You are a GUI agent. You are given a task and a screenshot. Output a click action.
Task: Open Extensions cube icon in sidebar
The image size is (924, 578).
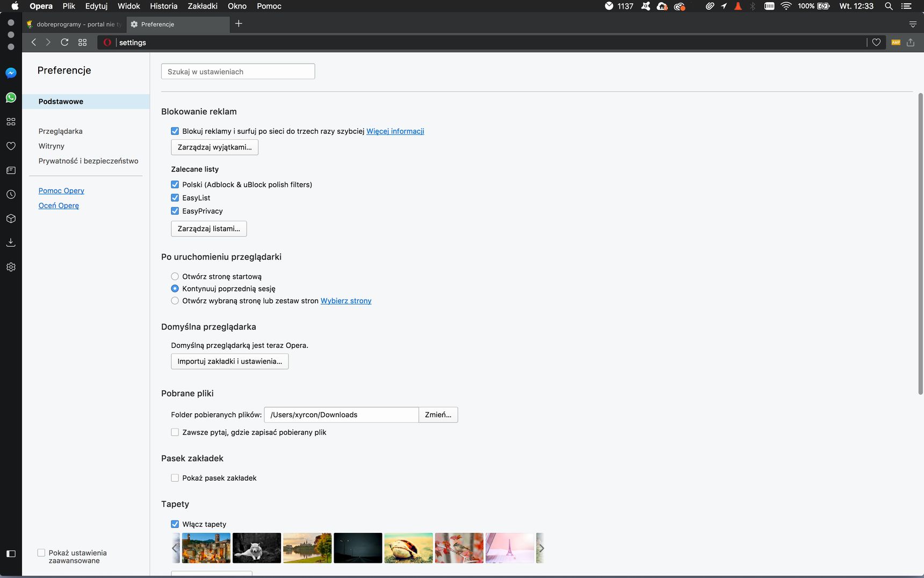(11, 218)
